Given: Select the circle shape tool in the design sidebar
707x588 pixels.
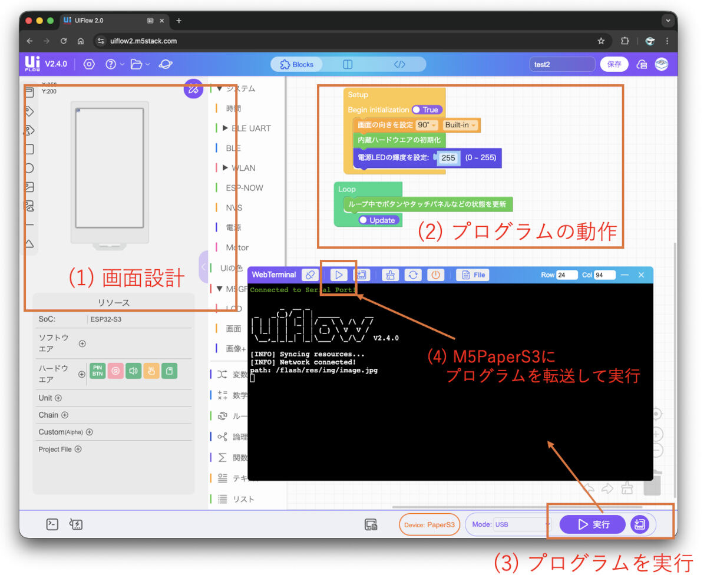Looking at the screenshot, I should pos(31,169).
